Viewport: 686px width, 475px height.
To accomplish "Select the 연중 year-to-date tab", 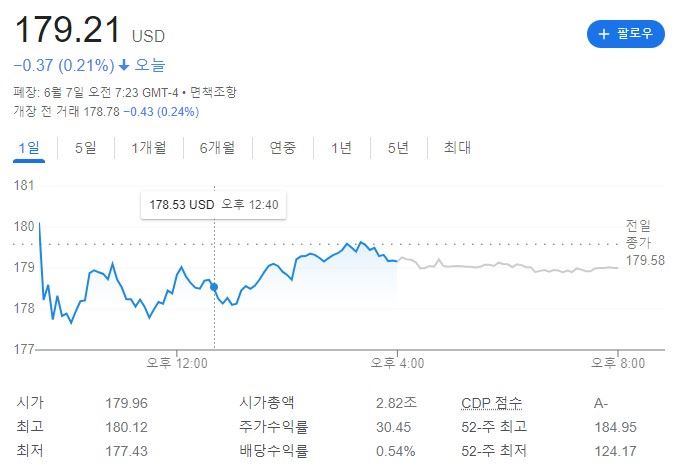I will (x=282, y=148).
